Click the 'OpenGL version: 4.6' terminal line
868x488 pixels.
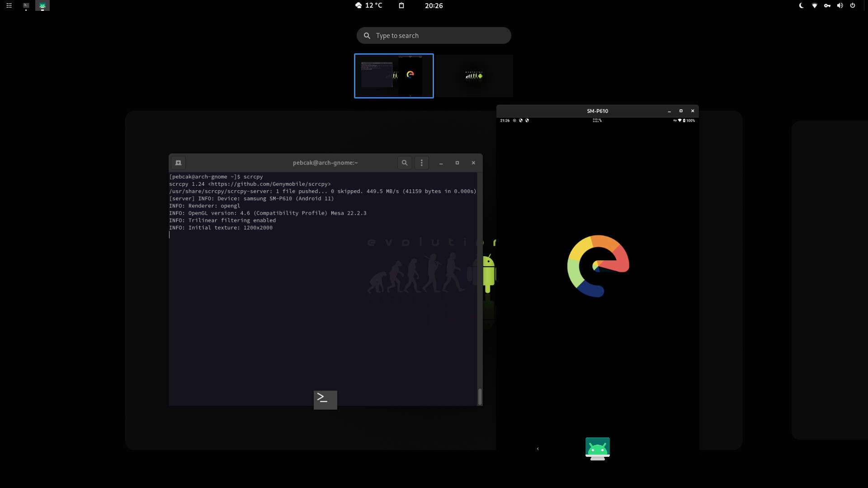[268, 213]
